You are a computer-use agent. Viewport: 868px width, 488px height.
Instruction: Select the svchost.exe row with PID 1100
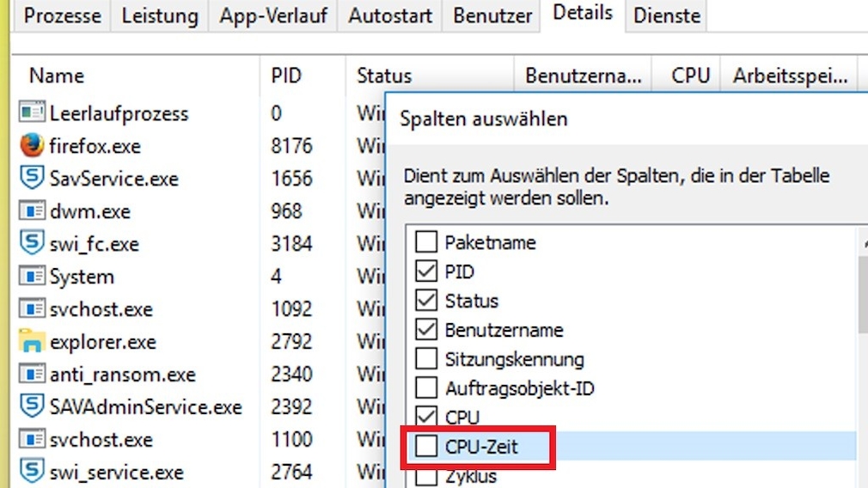point(199,439)
